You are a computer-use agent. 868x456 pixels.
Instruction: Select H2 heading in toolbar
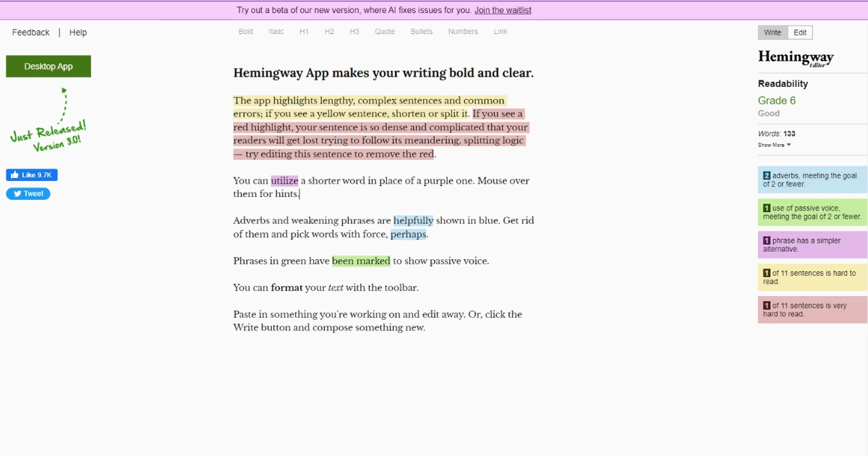[329, 32]
